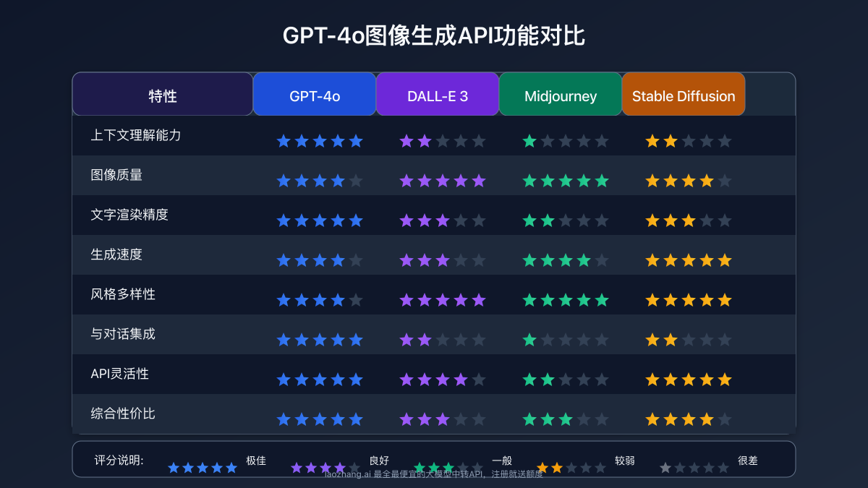Select DALL-E 3 rating in 与对话集成 row
The image size is (868, 488).
pos(443,340)
